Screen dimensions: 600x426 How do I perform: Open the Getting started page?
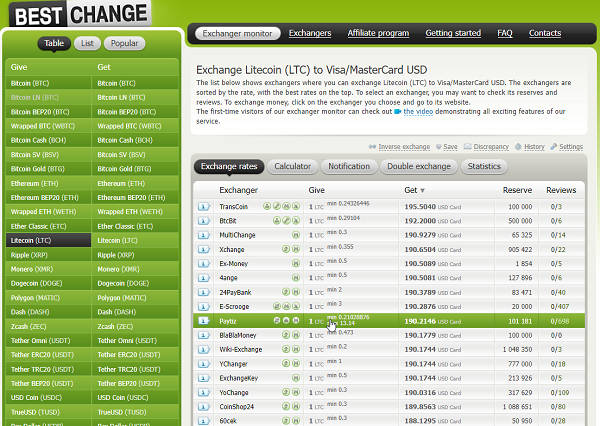[x=453, y=33]
